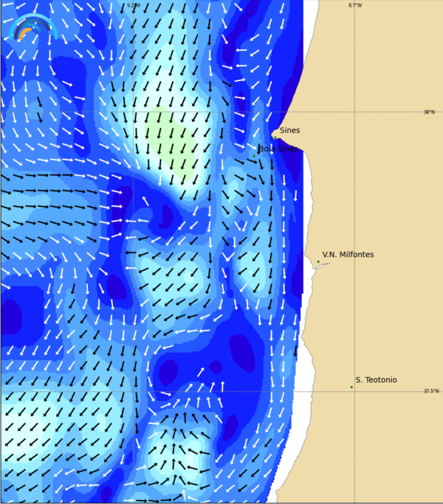Viewport: 443px width, 504px height.
Task: Click the 38°N latitude label
Action: click(429, 112)
